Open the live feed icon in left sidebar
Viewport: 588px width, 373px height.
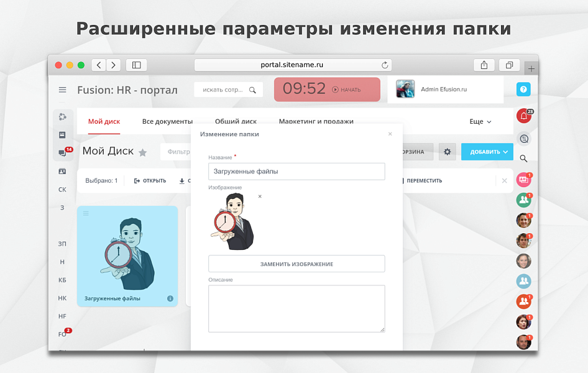click(62, 116)
